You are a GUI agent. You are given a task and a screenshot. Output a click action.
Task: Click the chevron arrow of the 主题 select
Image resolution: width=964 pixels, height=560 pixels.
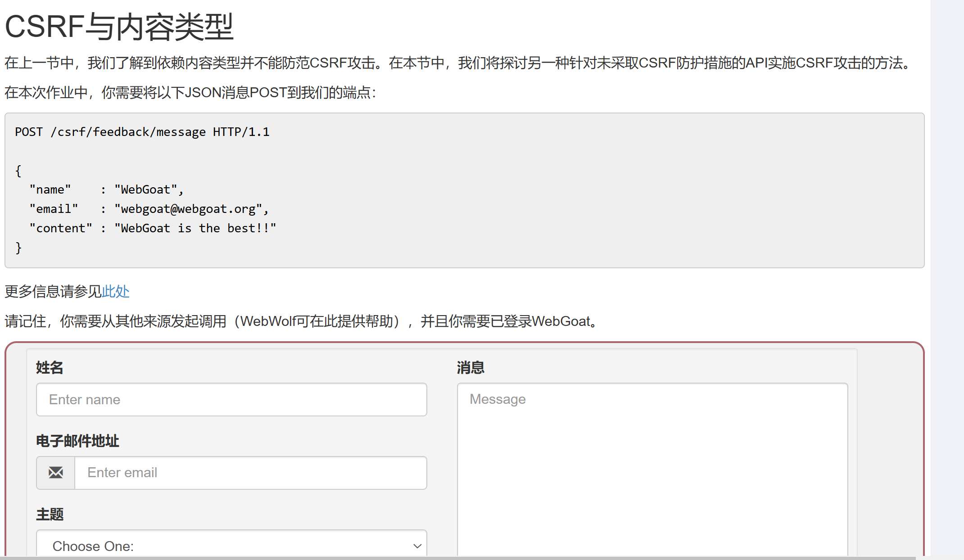point(417,546)
